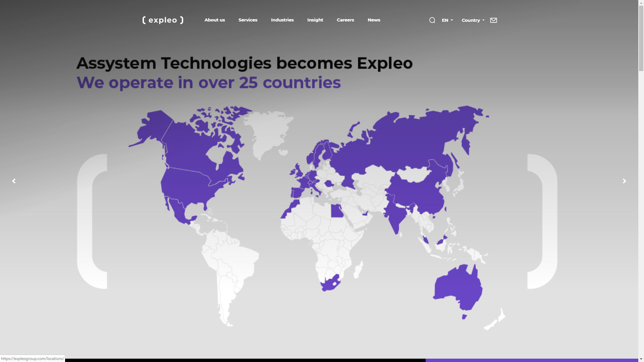The height and width of the screenshot is (362, 644).
Task: Click the purple bar at bottom right
Action: tap(532, 360)
